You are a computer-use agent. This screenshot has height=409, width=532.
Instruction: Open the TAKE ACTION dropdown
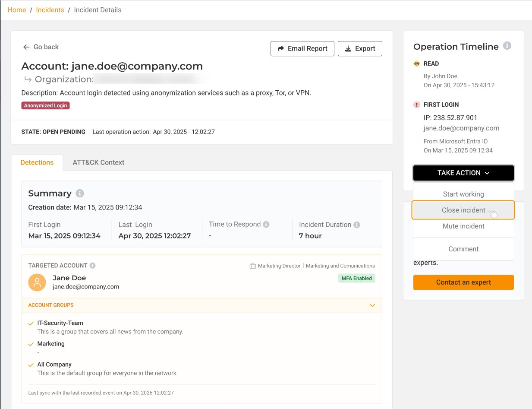pos(463,173)
